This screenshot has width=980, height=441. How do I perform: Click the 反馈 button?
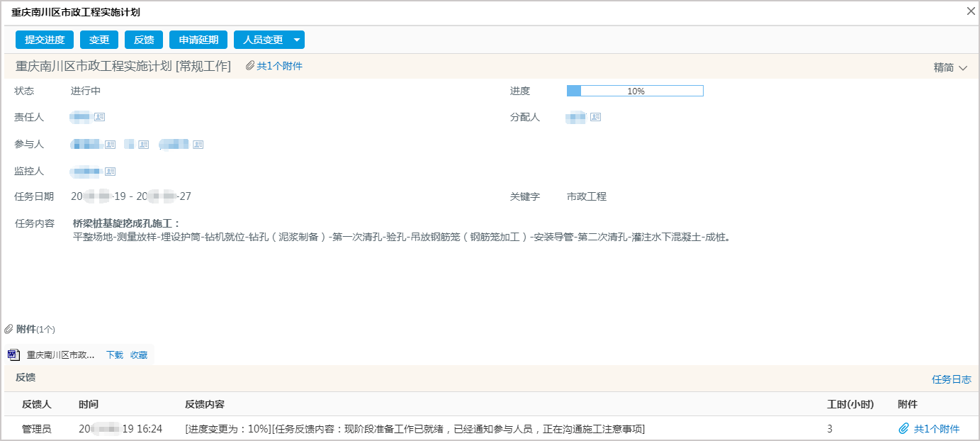coord(143,40)
